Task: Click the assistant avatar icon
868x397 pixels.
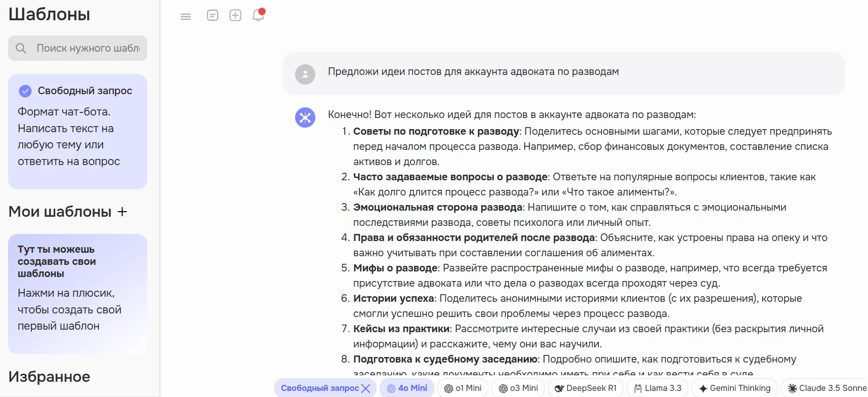Action: (x=305, y=117)
